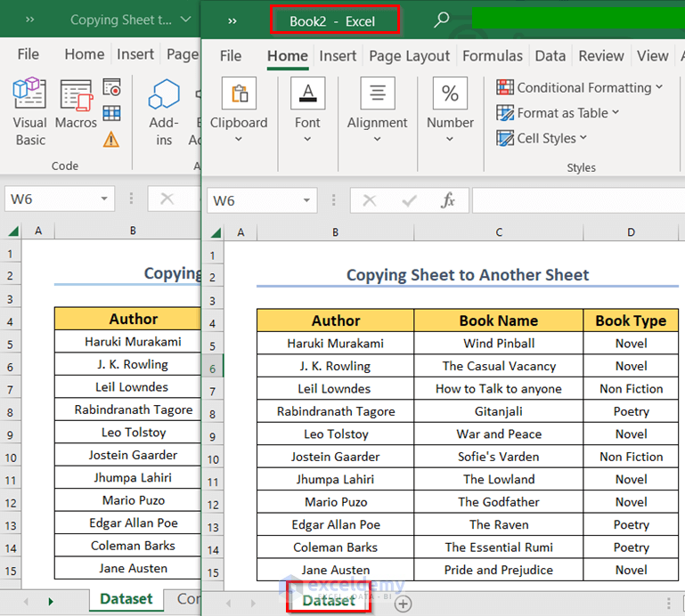
Task: Click the Macro Security warning icon
Action: click(x=111, y=139)
